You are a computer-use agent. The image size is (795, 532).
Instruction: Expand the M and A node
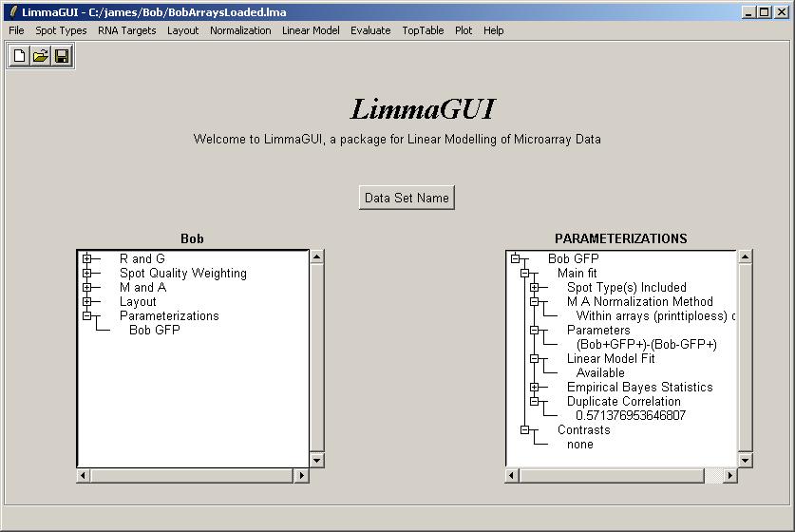click(x=86, y=287)
